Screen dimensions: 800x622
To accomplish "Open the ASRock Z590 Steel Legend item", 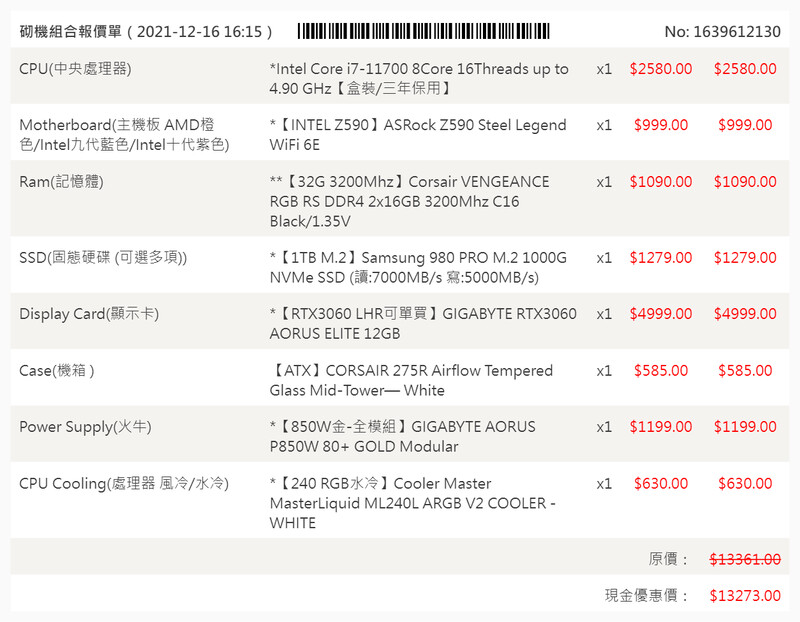I will tap(418, 135).
